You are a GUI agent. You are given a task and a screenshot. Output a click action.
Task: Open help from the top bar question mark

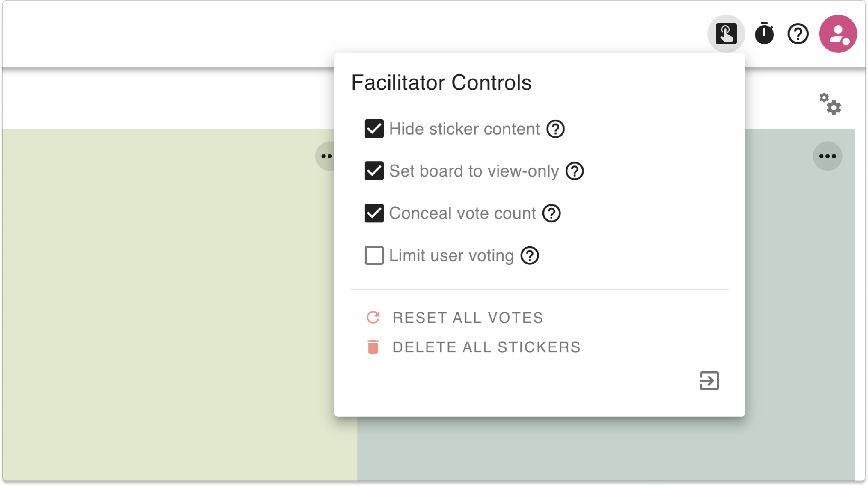click(x=798, y=34)
